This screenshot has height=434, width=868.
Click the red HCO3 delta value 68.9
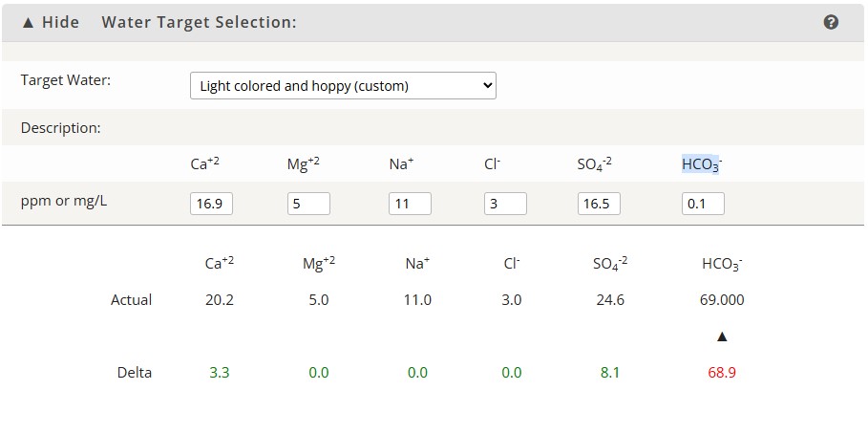click(x=722, y=373)
